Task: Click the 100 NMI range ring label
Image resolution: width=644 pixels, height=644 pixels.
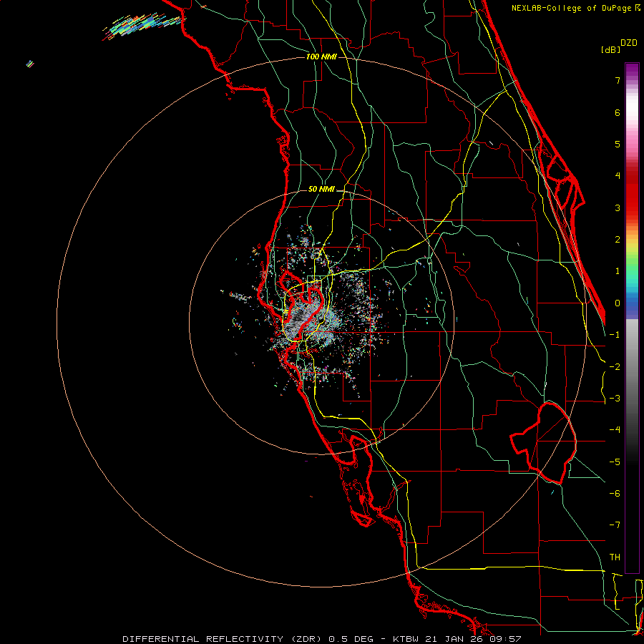Action: coord(321,57)
